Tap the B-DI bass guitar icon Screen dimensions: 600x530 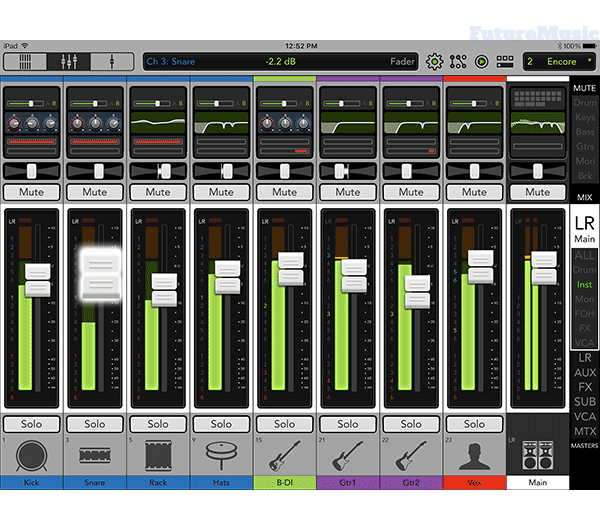click(284, 455)
